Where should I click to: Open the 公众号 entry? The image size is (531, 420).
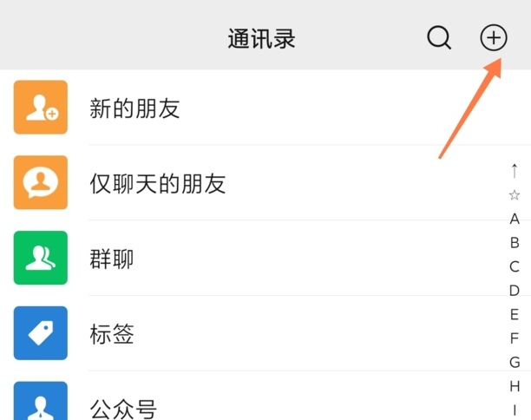tap(265, 396)
